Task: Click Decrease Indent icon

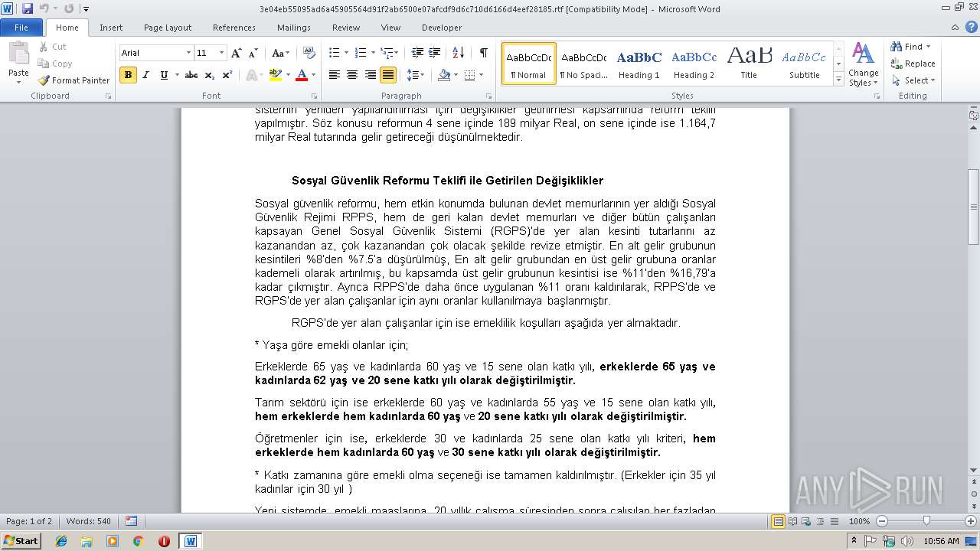Action: (x=417, y=53)
